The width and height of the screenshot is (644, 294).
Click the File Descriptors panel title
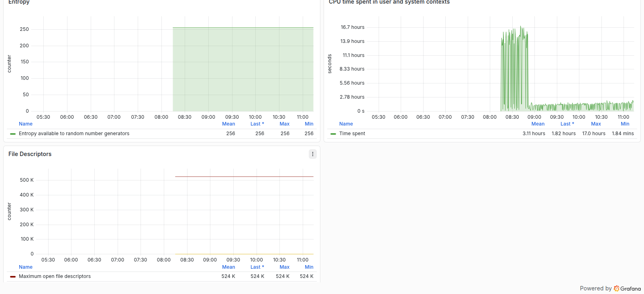point(30,154)
